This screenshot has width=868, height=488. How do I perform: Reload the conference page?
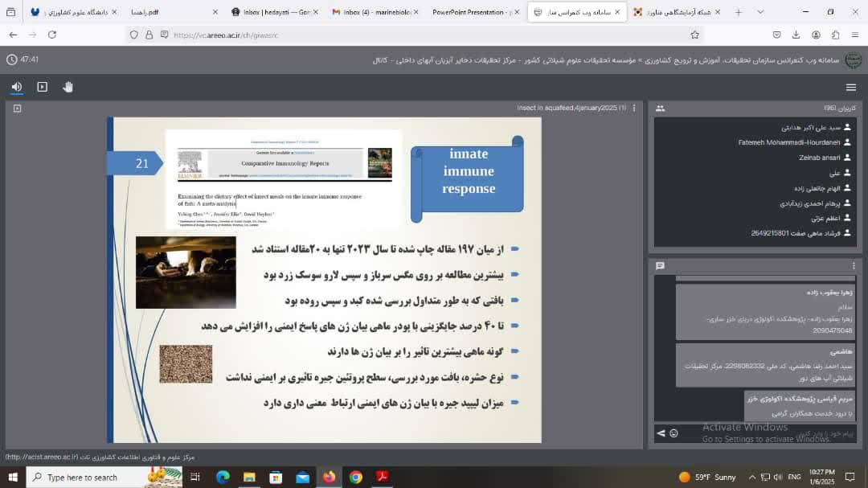pos(52,35)
